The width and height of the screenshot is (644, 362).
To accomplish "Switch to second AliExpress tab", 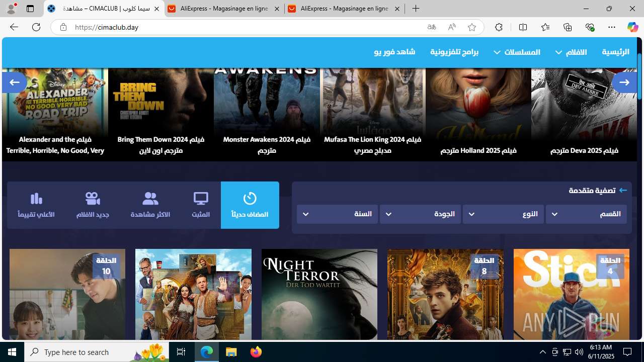I will click(x=344, y=9).
